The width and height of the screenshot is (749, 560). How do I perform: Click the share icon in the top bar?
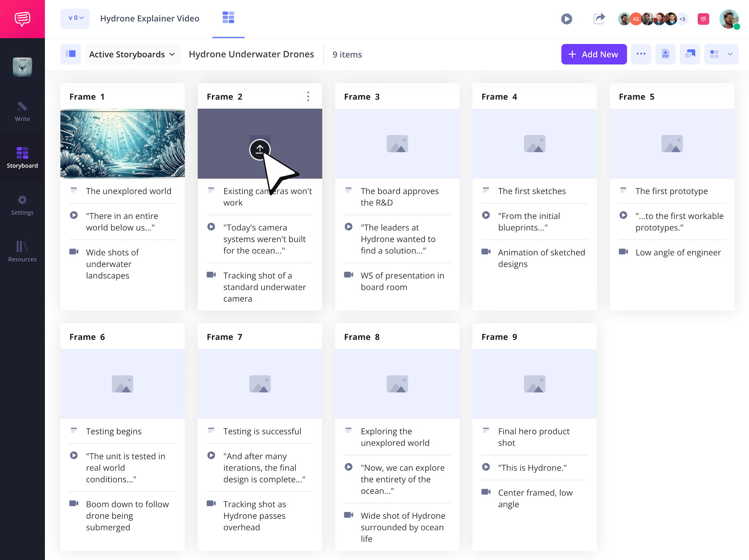click(599, 19)
